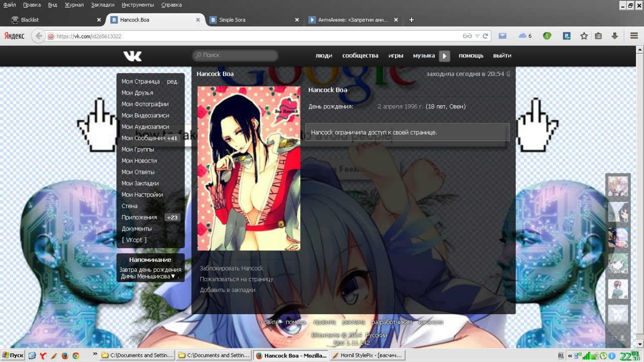Screen dimensions: 644x362
Task: Open Hancock Boa profile picture
Action: (249, 168)
